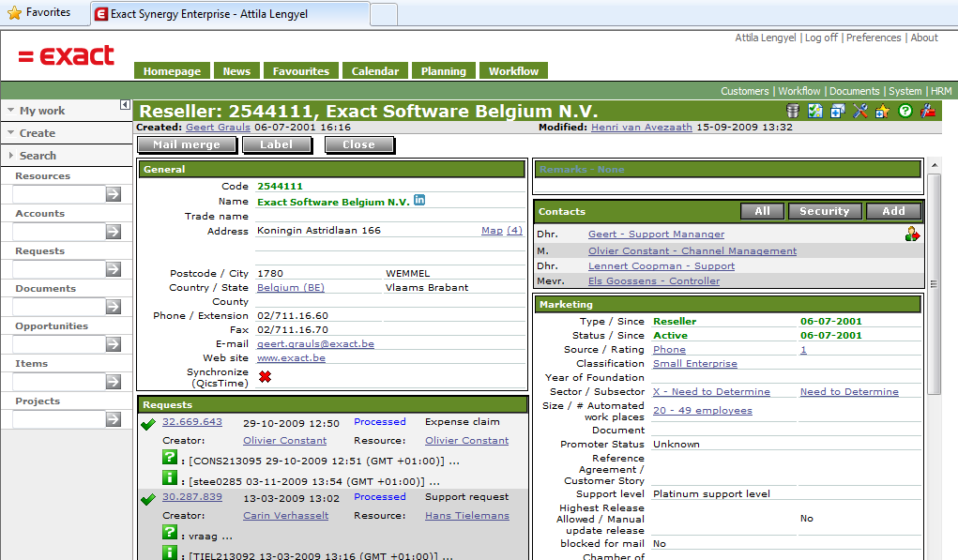The width and height of the screenshot is (958, 560).
Task: Open the blank new browser tab
Action: pyautogui.click(x=384, y=14)
